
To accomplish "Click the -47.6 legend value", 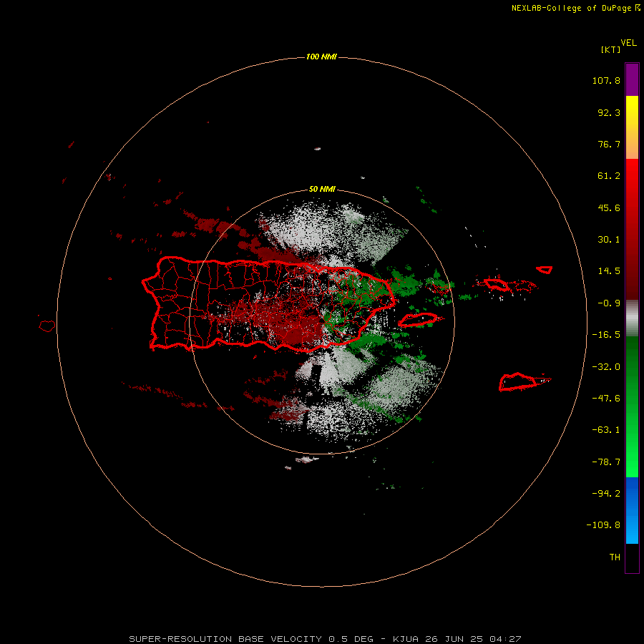I will 606,399.
